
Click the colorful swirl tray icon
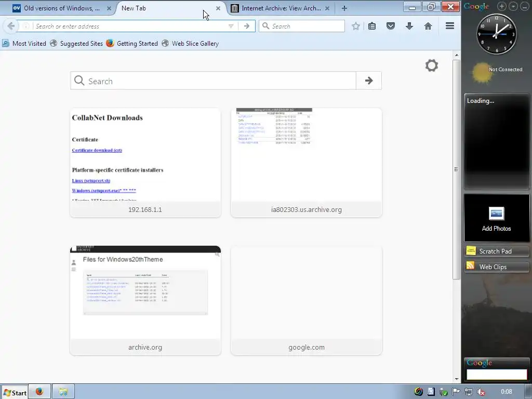[x=418, y=392]
